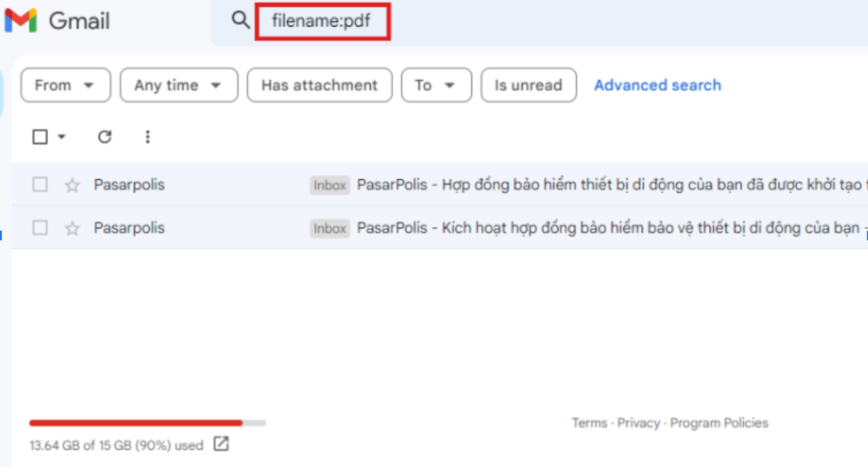Star the Hợp đồng bảo hiểm email
The width and height of the screenshot is (868, 467).
pos(72,185)
